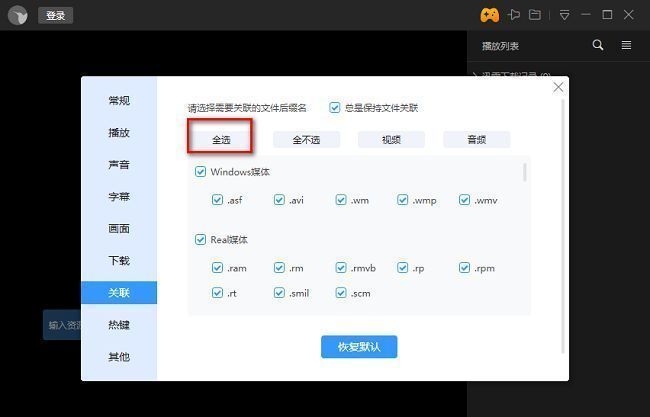Open the 热键 settings tab
This screenshot has width=650, height=417.
click(119, 325)
